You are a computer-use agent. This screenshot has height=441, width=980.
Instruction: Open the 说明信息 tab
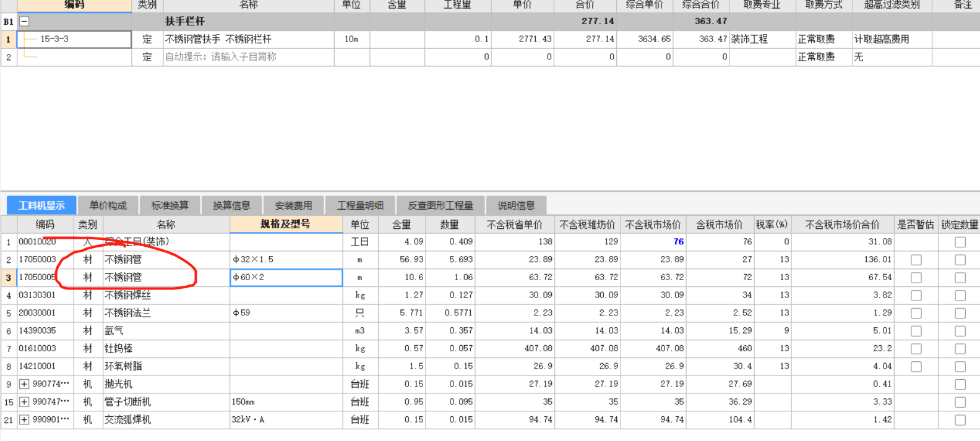coord(516,205)
